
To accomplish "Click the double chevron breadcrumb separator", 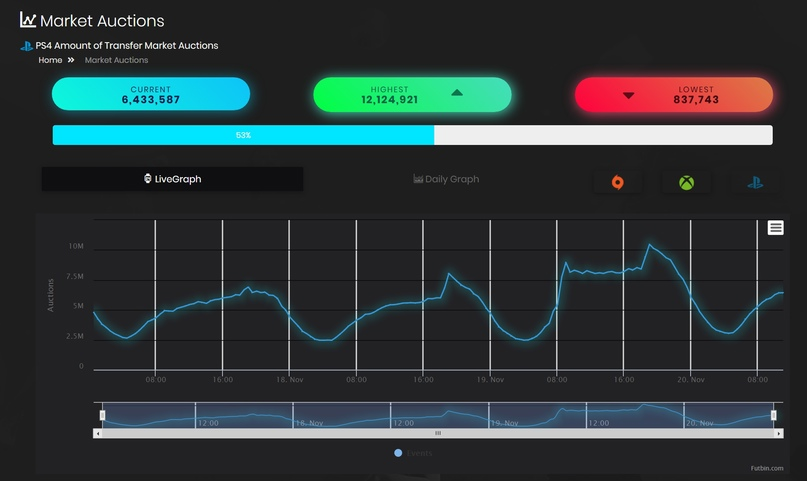I will point(71,60).
